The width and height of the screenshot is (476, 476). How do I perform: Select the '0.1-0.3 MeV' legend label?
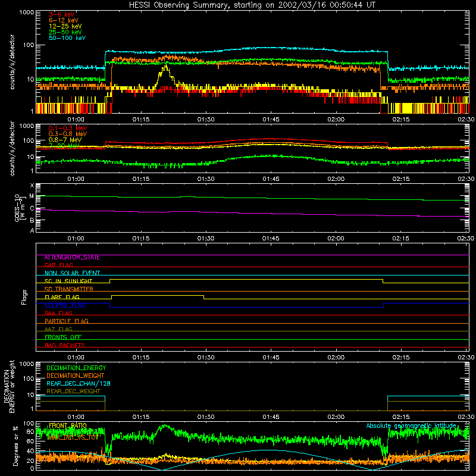[x=68, y=128]
